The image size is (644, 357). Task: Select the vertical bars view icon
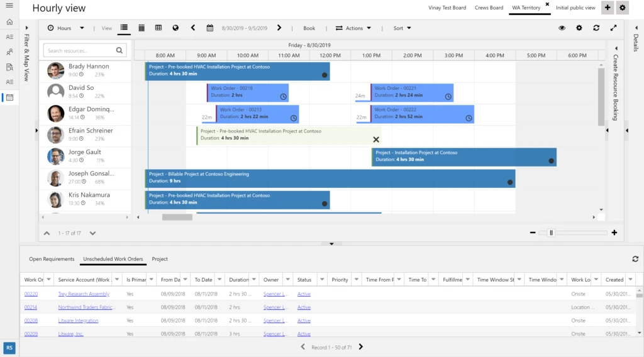point(142,28)
